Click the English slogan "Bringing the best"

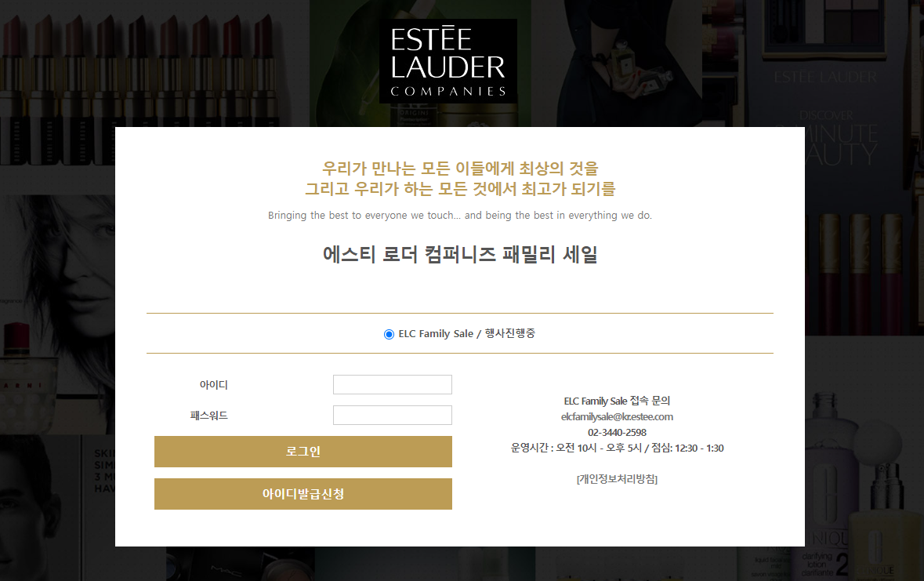pyautogui.click(x=459, y=216)
